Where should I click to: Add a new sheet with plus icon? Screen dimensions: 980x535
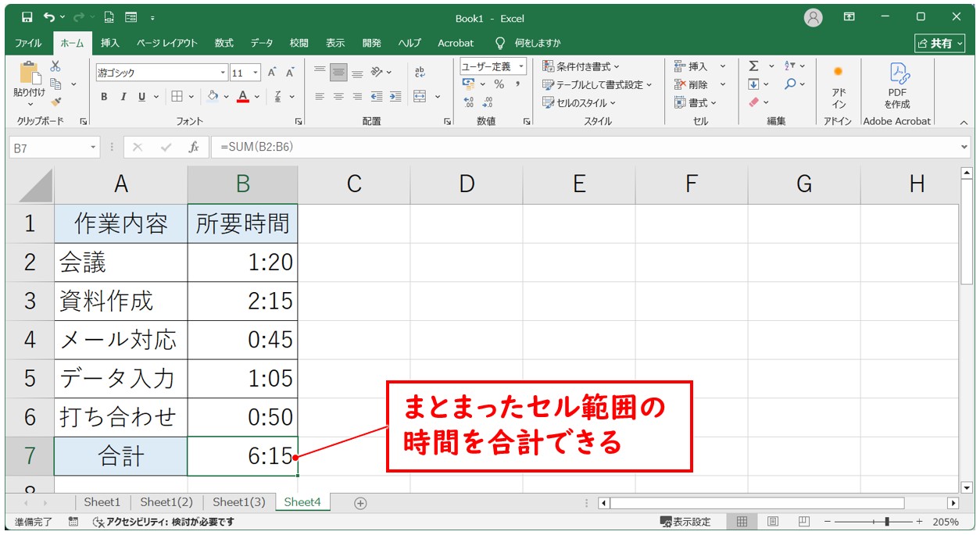pos(360,503)
